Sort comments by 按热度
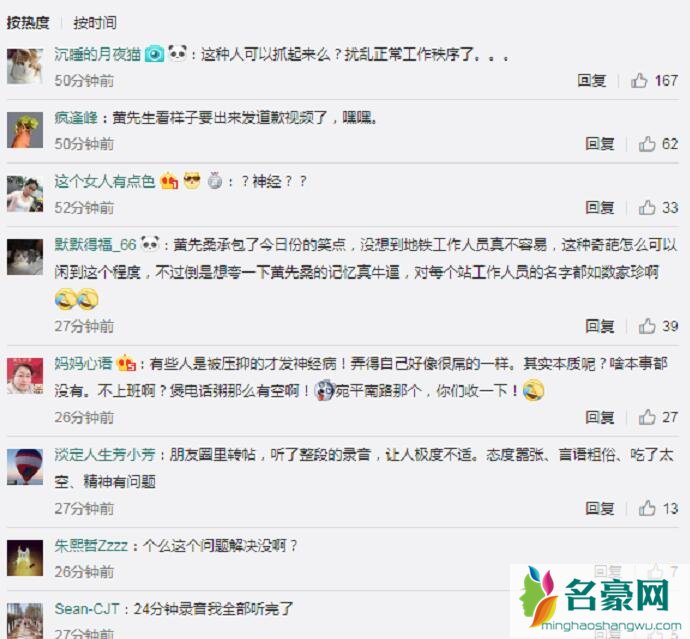The width and height of the screenshot is (690, 639). click(28, 22)
